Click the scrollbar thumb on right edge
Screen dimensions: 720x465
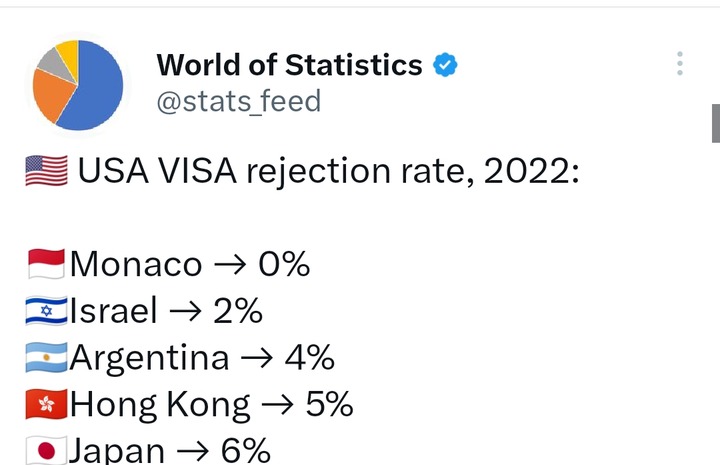click(x=716, y=123)
